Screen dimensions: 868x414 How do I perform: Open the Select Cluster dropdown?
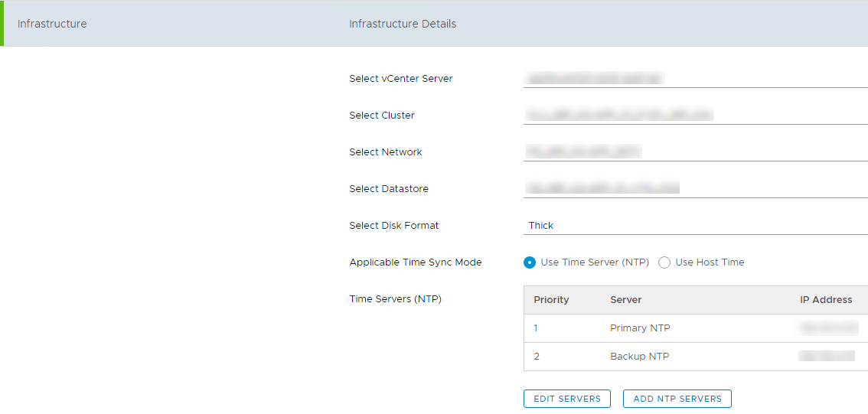[695, 115]
